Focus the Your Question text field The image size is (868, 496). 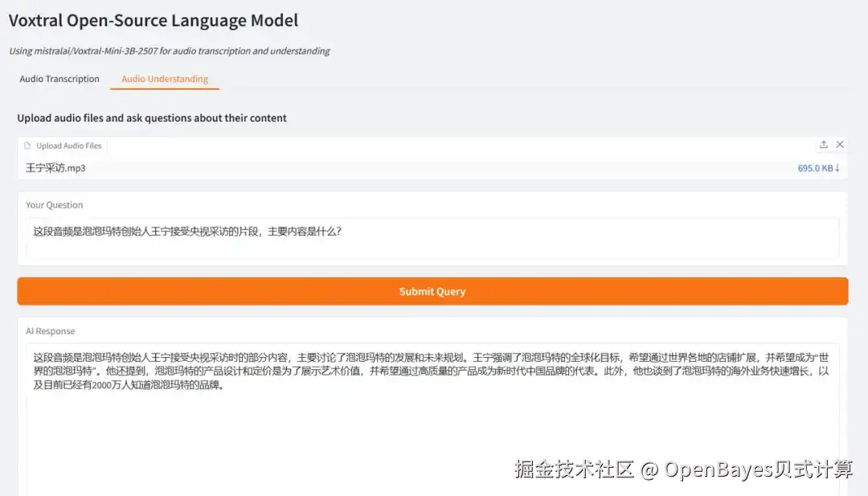[432, 238]
